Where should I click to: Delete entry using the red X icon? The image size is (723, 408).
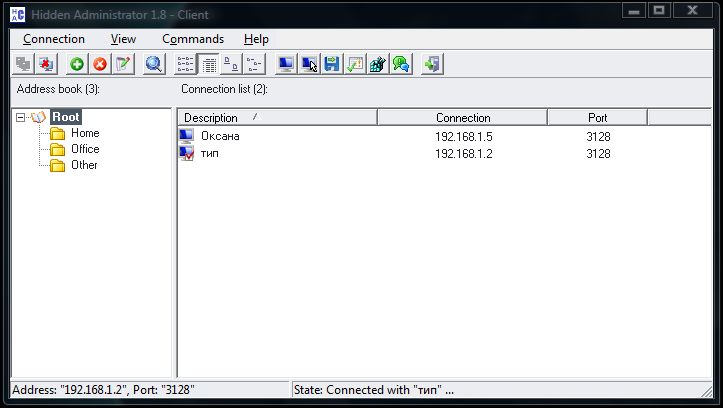click(100, 64)
